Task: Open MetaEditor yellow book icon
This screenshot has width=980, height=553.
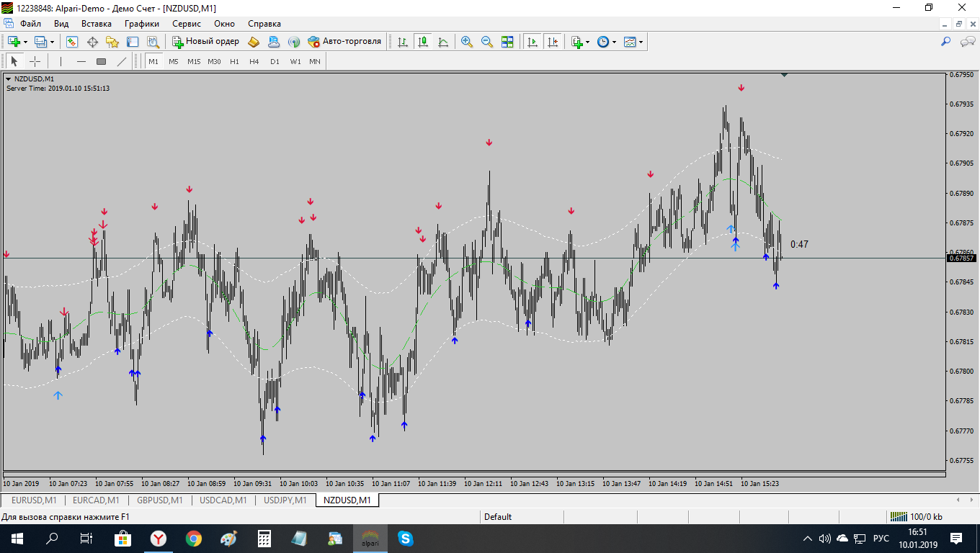Action: (254, 42)
